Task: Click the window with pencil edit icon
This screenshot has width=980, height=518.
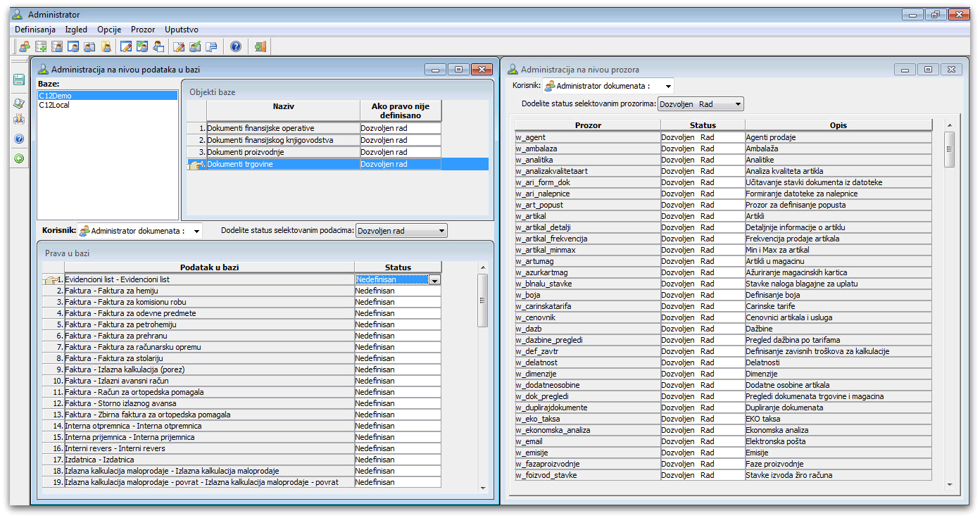Action: point(126,47)
